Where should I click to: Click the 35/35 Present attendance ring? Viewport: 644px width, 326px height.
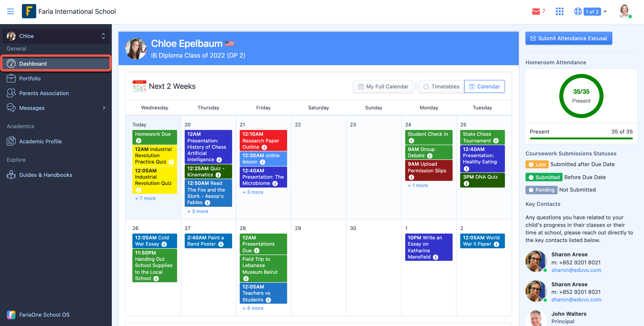581,96
